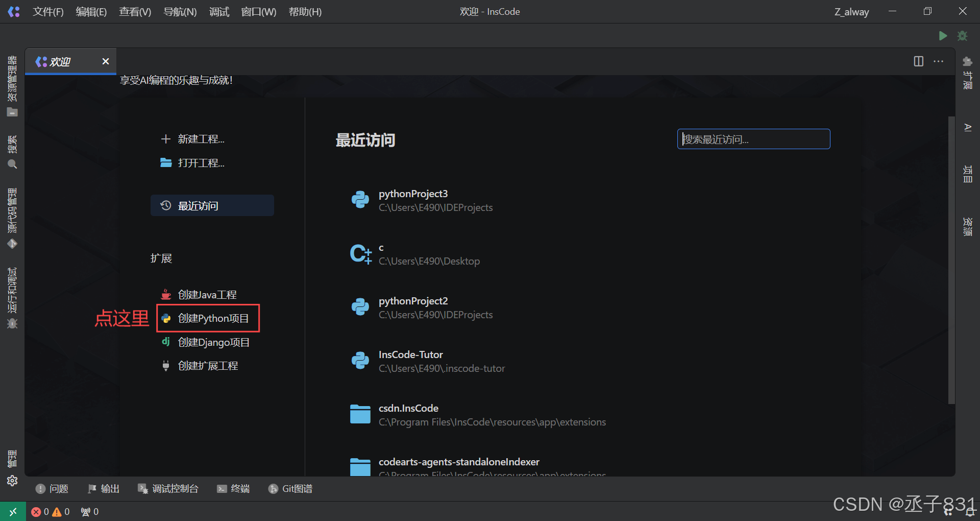Click the debug bug icon in the toolbar
This screenshot has width=980, height=521.
[x=962, y=36]
